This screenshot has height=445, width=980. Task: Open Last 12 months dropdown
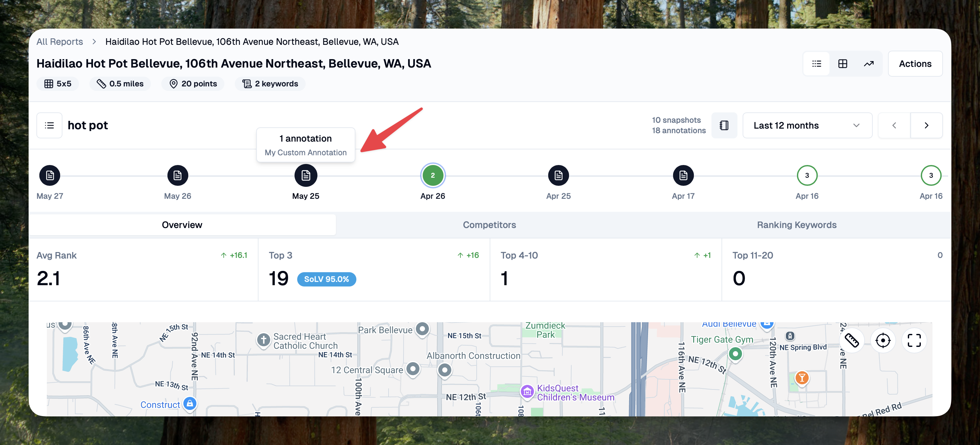[x=807, y=125]
